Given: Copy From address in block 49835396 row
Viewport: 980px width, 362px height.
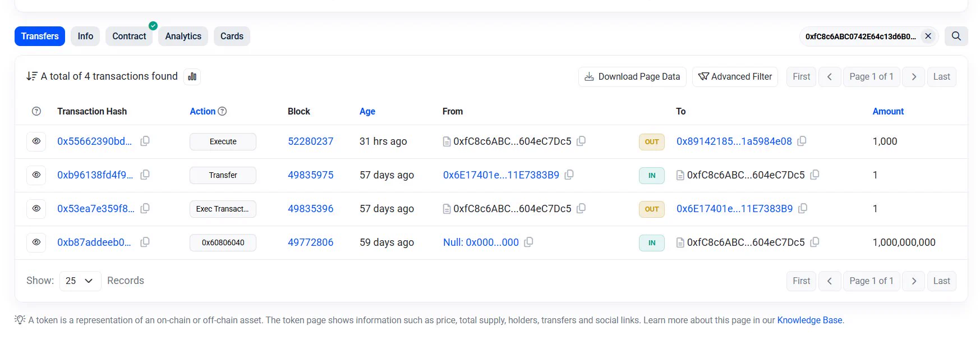Looking at the screenshot, I should 581,208.
